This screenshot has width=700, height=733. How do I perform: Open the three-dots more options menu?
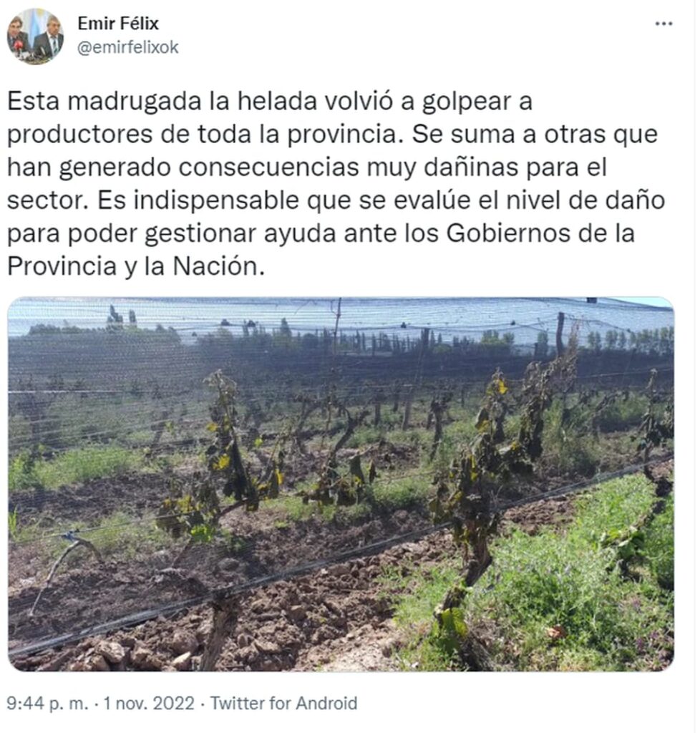coord(664,24)
